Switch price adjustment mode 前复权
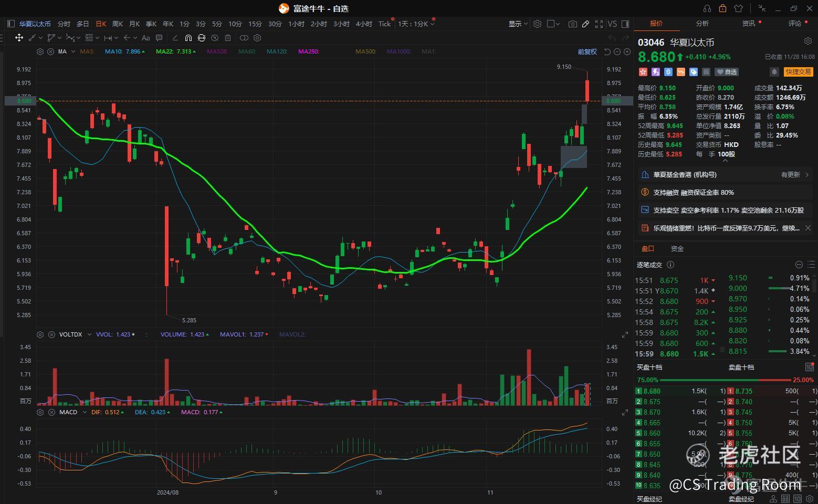Screen dimensions: 818x504 [588, 51]
